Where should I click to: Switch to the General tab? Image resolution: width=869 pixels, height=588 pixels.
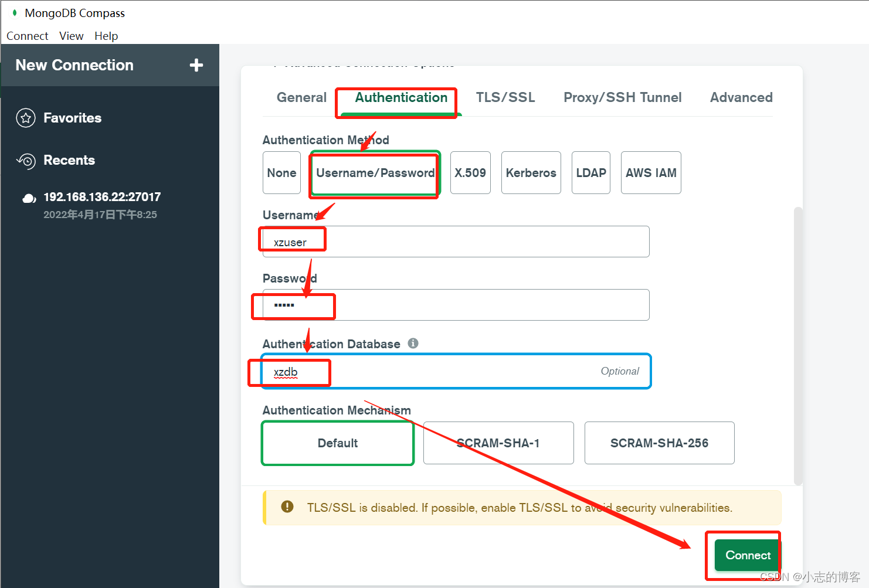(x=301, y=97)
